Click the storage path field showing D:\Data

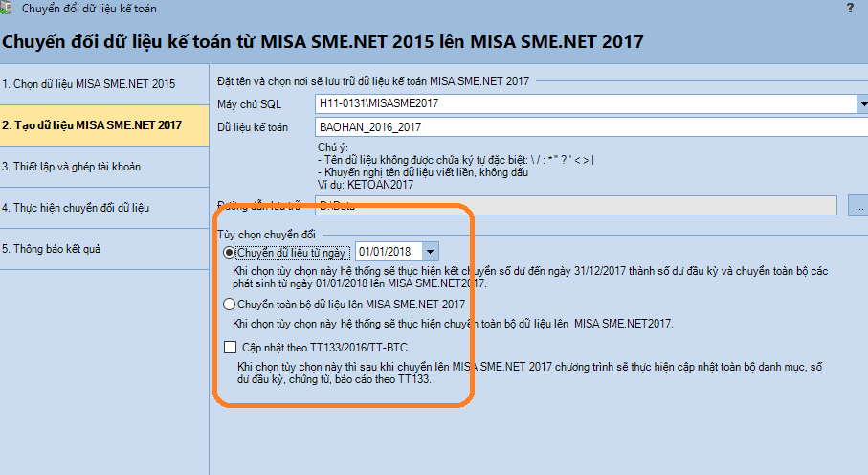pos(576,206)
